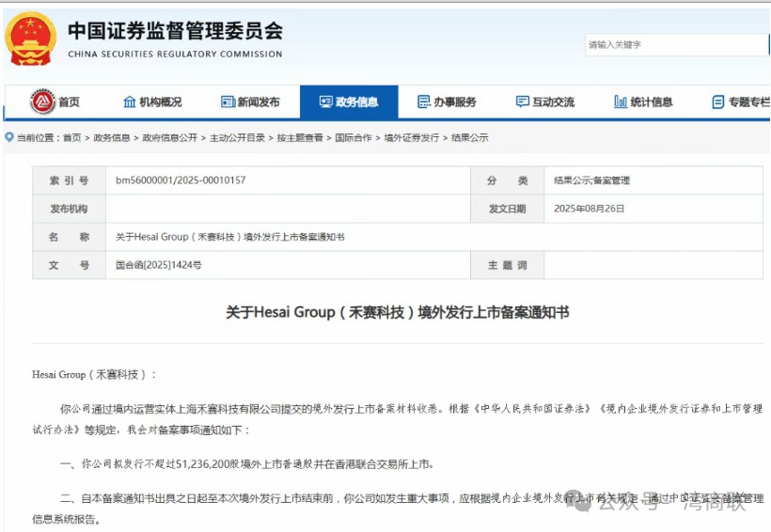The width and height of the screenshot is (771, 532).
Task: Open the 国际合作 breadcrumb link
Action: pos(354,138)
